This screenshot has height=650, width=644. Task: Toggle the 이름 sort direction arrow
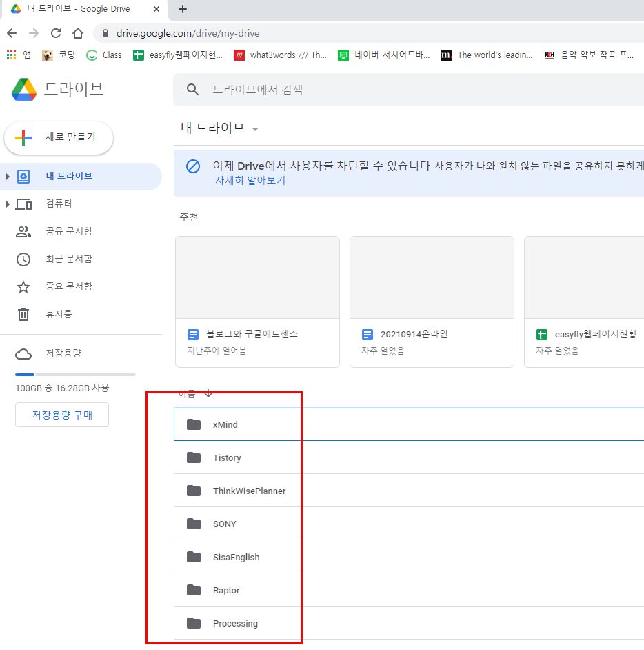coord(208,393)
